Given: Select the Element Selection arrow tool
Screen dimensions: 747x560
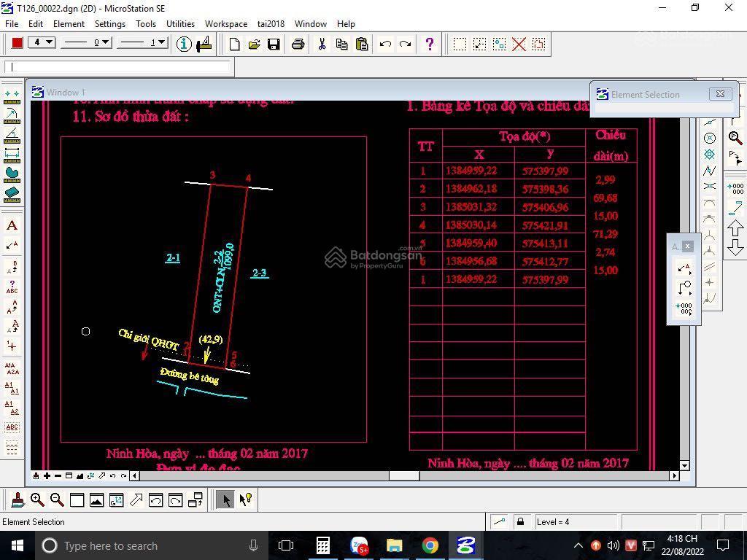Looking at the screenshot, I should 226,499.
